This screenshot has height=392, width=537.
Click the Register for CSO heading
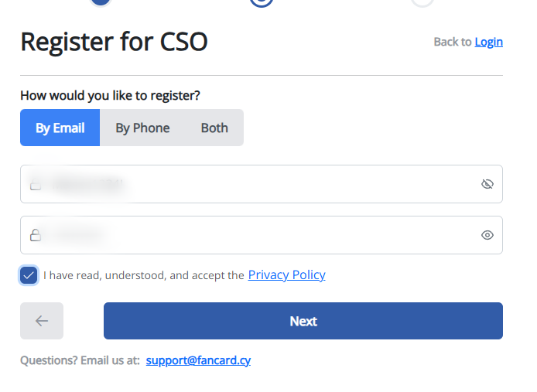point(114,42)
